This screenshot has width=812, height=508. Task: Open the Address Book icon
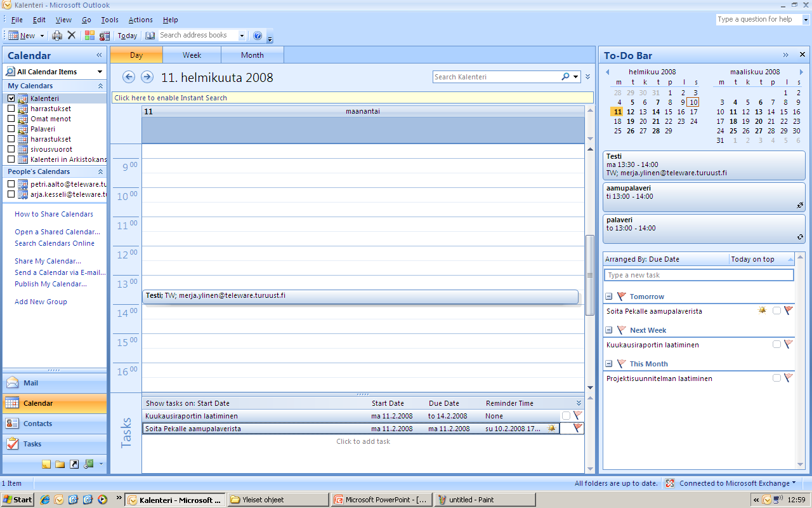[x=150, y=36]
